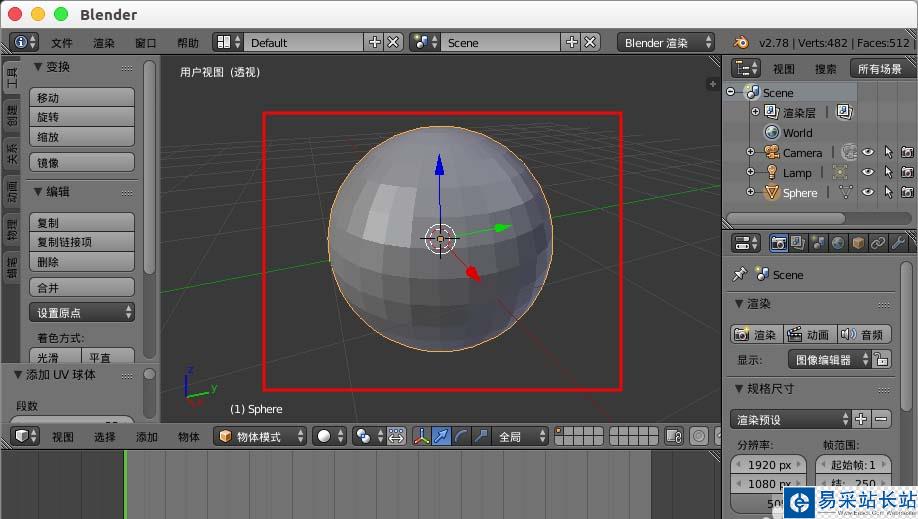Open the screen layout browser icon
The width and height of the screenshot is (918, 519).
(228, 42)
